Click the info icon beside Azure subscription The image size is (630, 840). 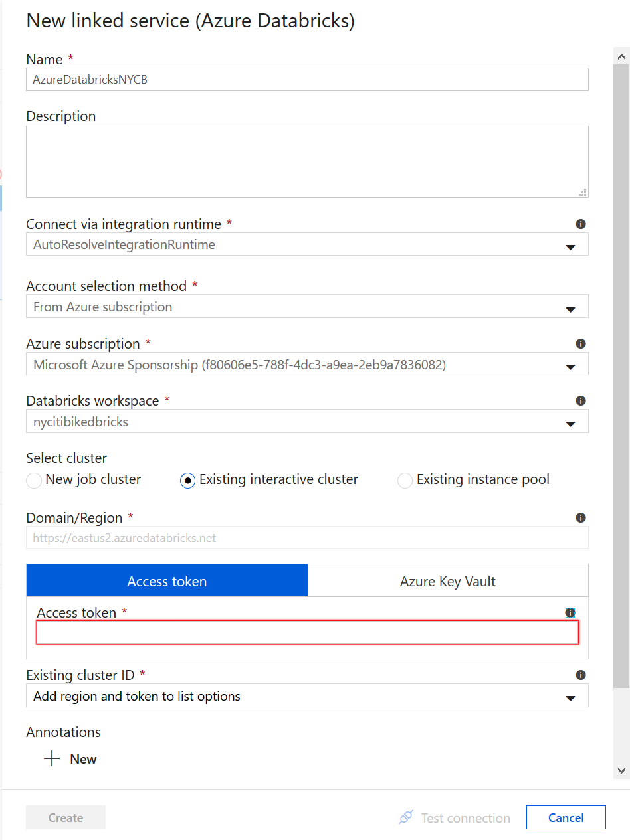click(x=581, y=343)
